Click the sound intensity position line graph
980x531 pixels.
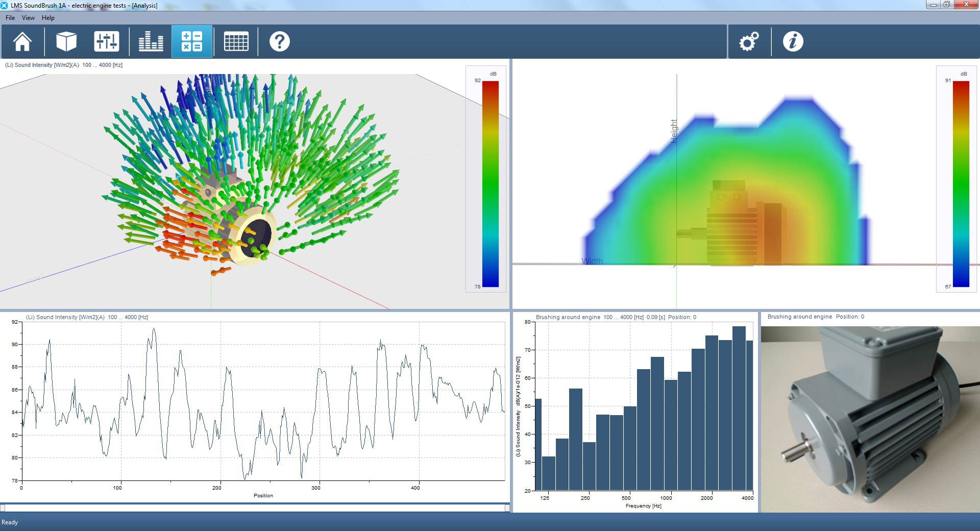pos(263,401)
